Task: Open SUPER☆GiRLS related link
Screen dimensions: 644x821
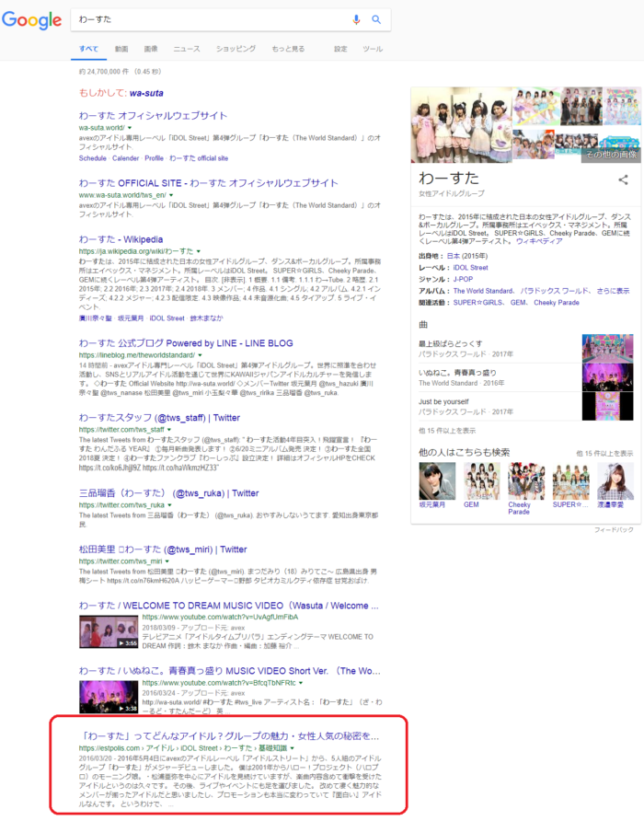Action: [x=477, y=302]
